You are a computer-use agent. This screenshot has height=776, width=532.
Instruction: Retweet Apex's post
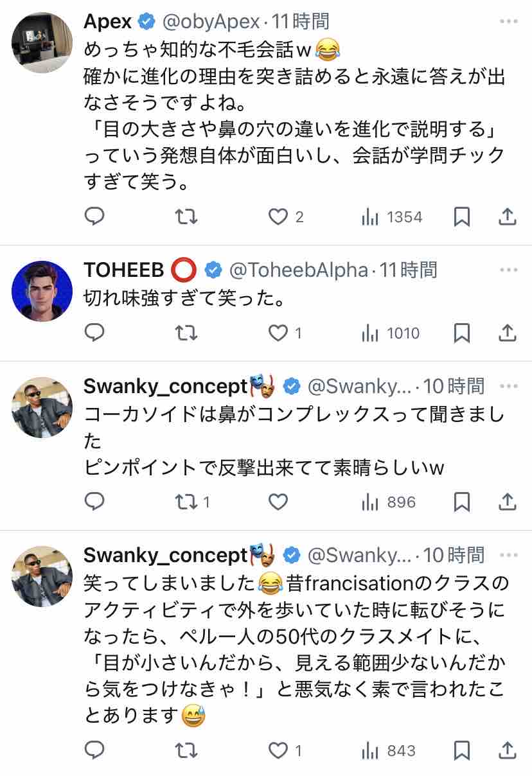pyautogui.click(x=186, y=217)
